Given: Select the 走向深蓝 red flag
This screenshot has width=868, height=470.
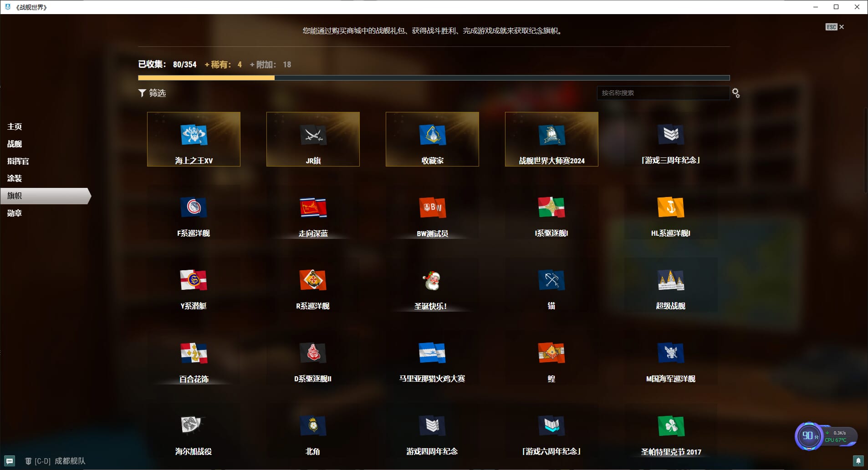Looking at the screenshot, I should [313, 208].
